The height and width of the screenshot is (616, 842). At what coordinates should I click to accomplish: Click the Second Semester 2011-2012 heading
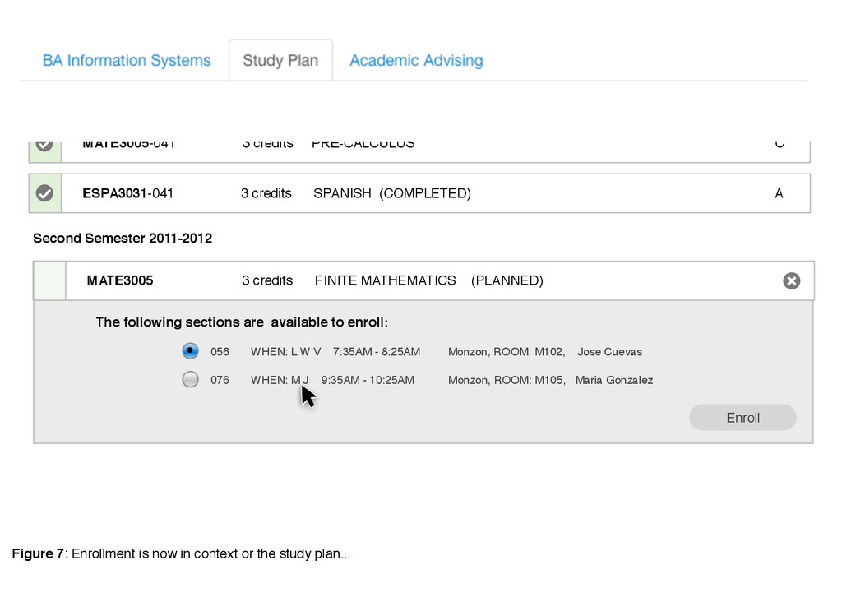tap(123, 238)
